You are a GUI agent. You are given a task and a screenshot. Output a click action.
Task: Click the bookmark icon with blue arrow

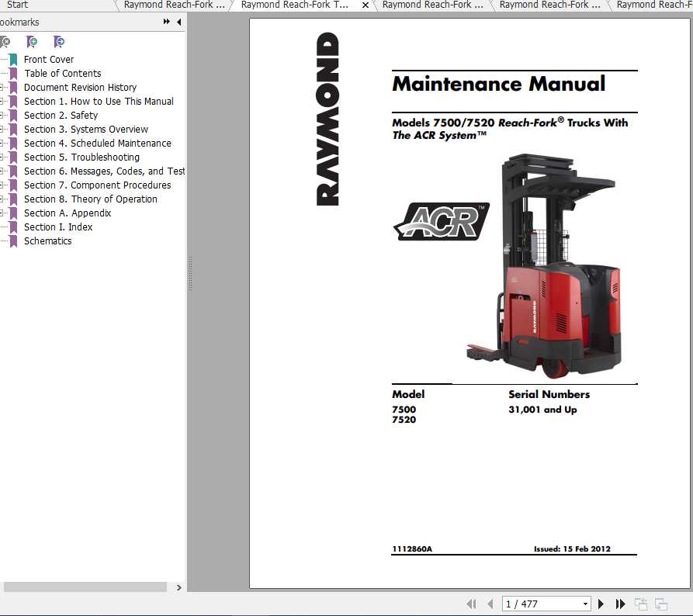[x=59, y=42]
